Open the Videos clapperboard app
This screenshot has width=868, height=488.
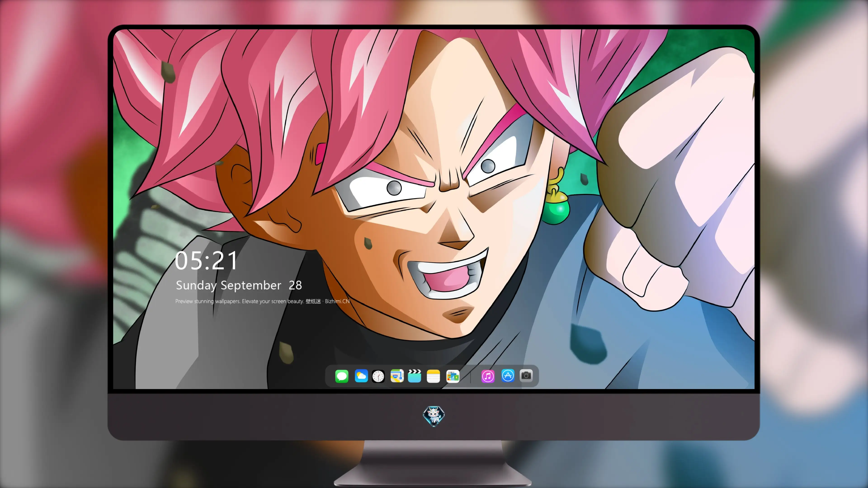coord(415,376)
